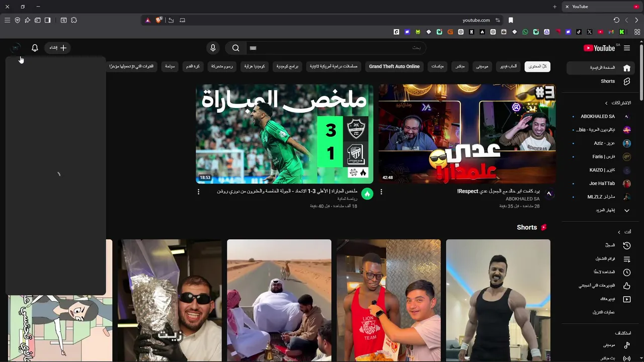
Task: Open the red tank top Shorts thumbnail
Action: pyautogui.click(x=388, y=301)
